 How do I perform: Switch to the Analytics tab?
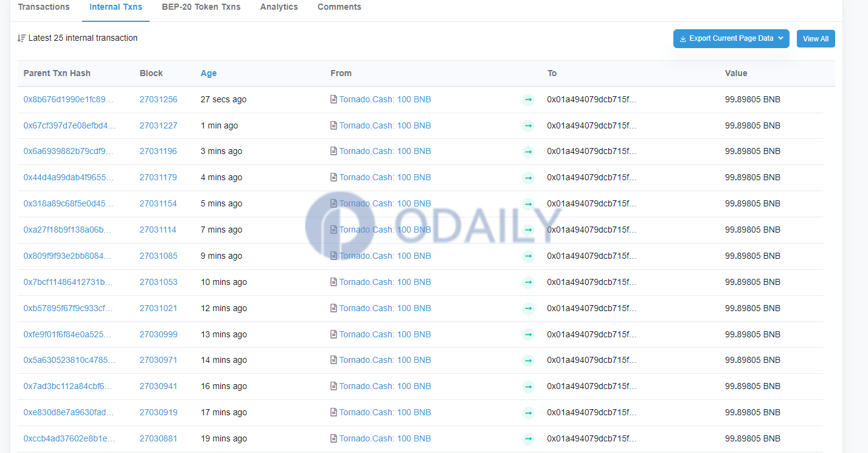click(x=279, y=7)
